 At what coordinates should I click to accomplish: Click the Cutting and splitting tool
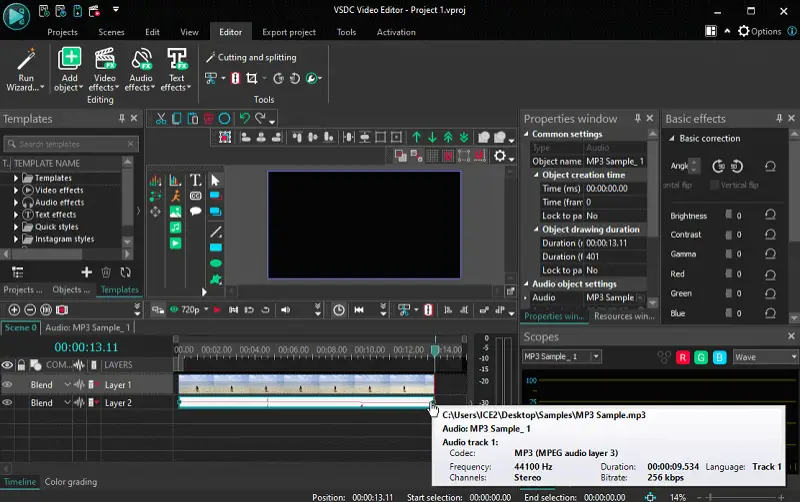[x=251, y=57]
